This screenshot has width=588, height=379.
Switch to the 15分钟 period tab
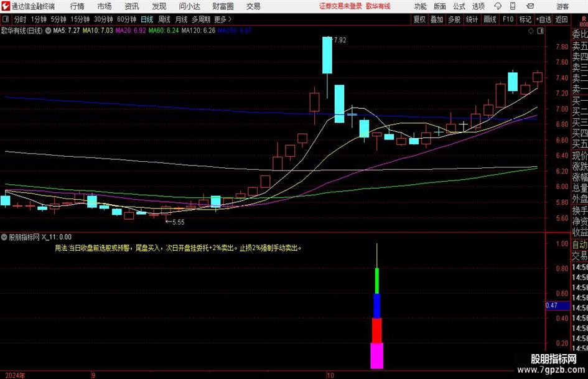click(x=80, y=19)
